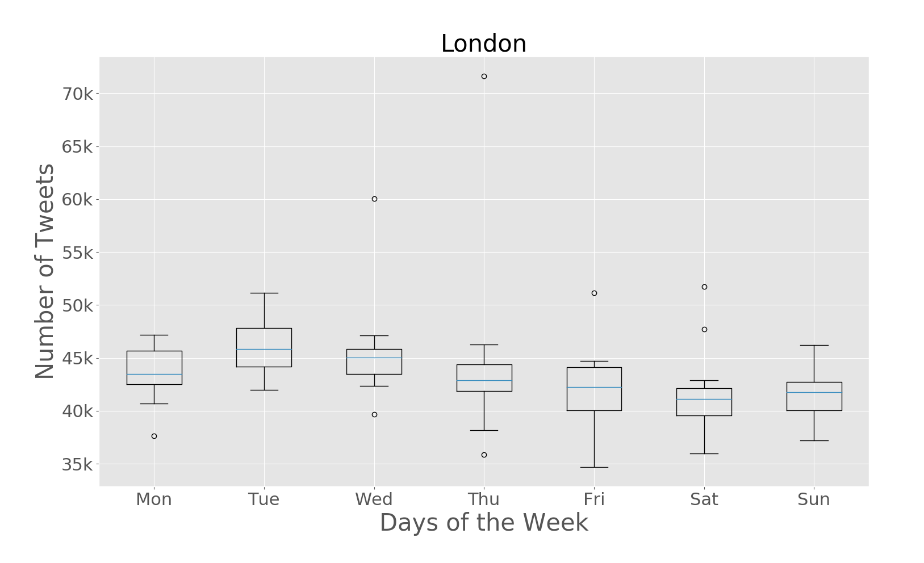Click the Monday low outlier point

[x=154, y=436]
